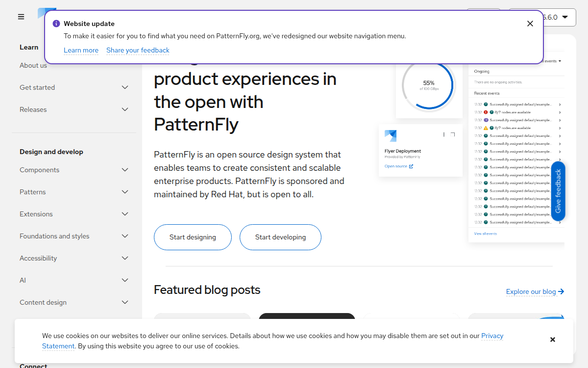Click the info icon in Website update alert

pyautogui.click(x=56, y=24)
